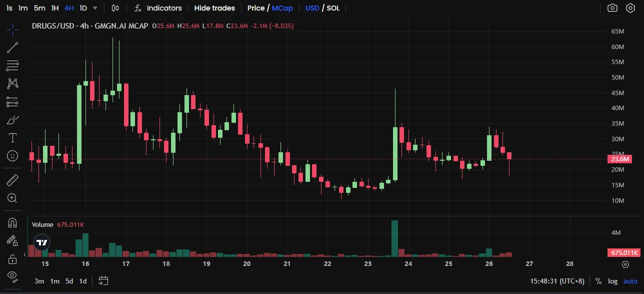
Task: Click the Hide trades button
Action: (x=214, y=8)
